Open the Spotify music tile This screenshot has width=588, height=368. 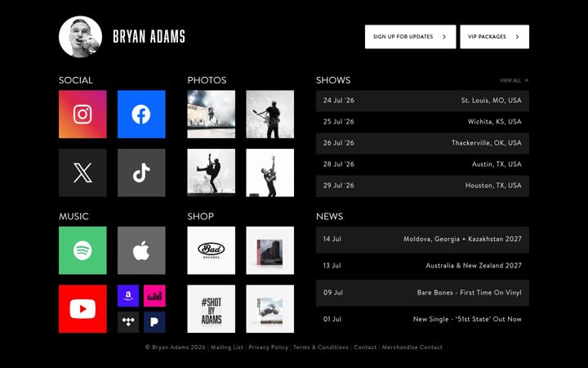tap(82, 250)
